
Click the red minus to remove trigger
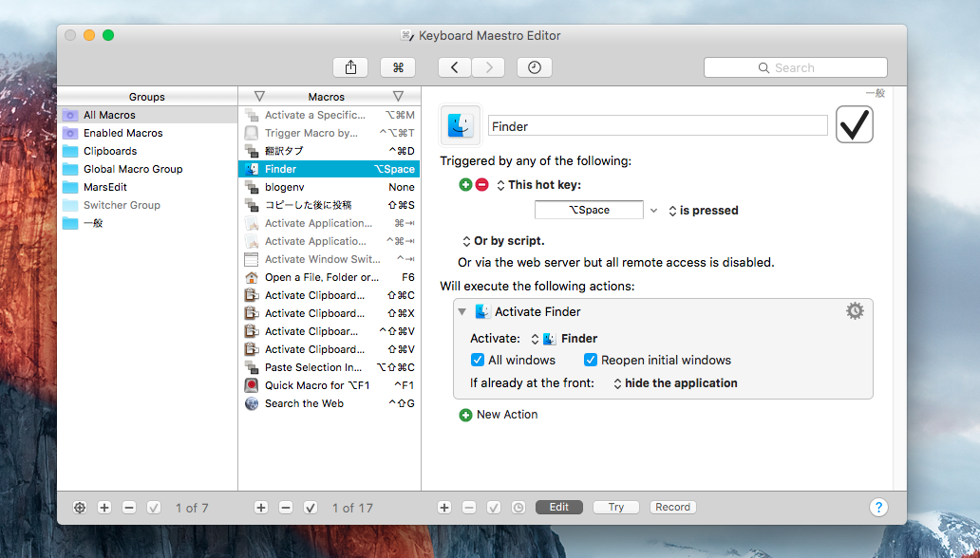click(481, 185)
